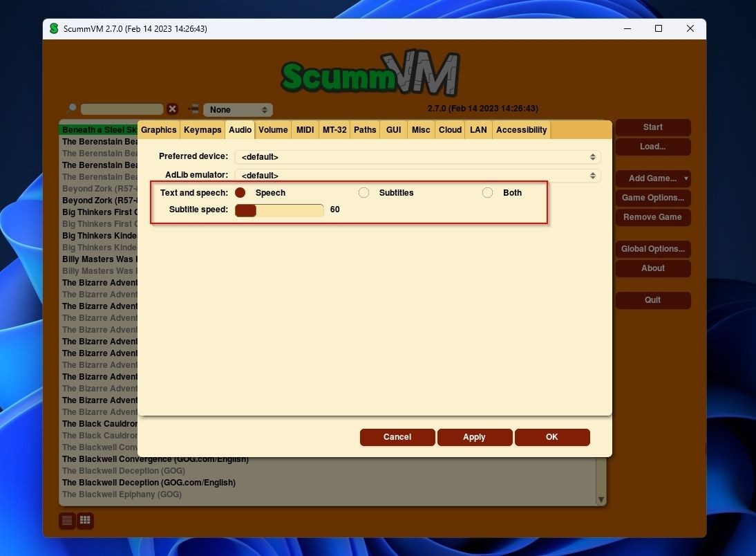Click the Apply button
Screen dimensions: 756x556
475,437
